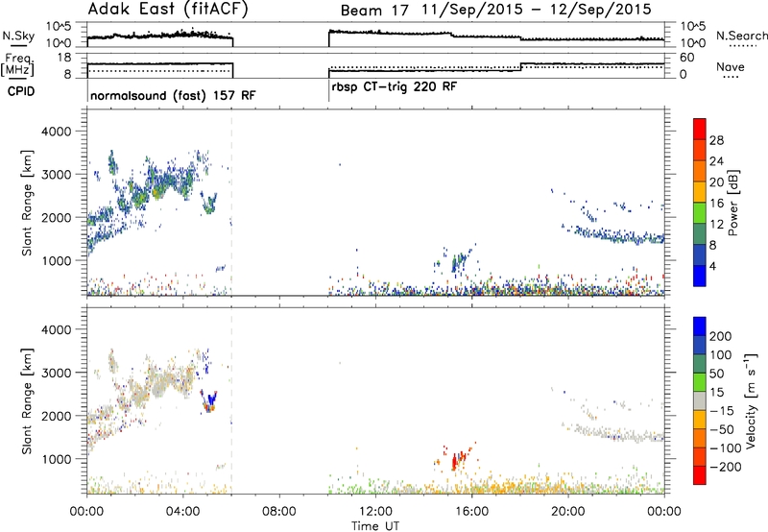Click the 'N.Sky' legend label
The height and width of the screenshot is (532, 768).
point(18,36)
